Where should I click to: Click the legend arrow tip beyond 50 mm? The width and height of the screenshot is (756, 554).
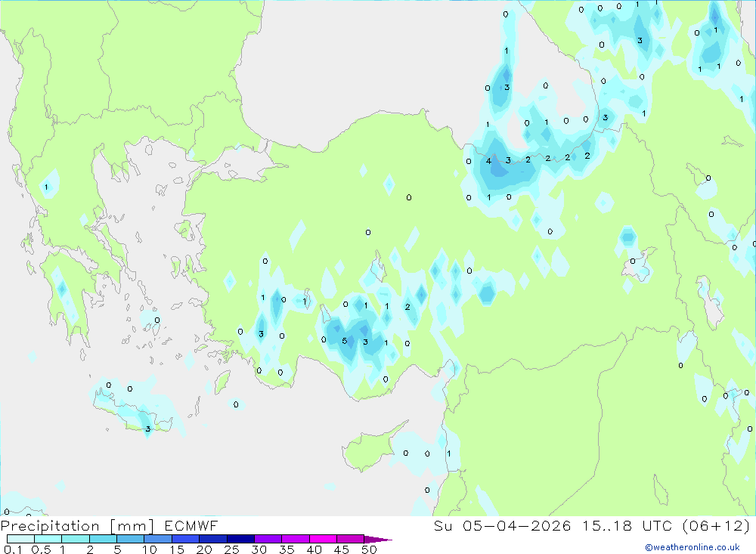[x=378, y=539]
